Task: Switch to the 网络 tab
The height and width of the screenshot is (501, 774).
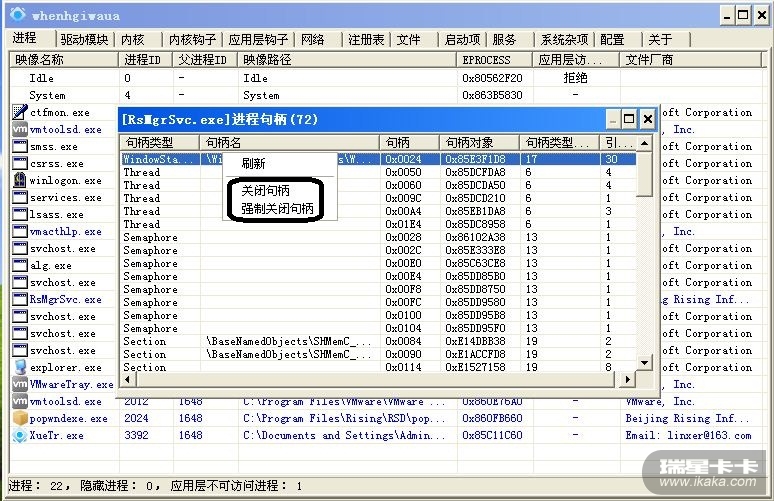Action: point(313,39)
